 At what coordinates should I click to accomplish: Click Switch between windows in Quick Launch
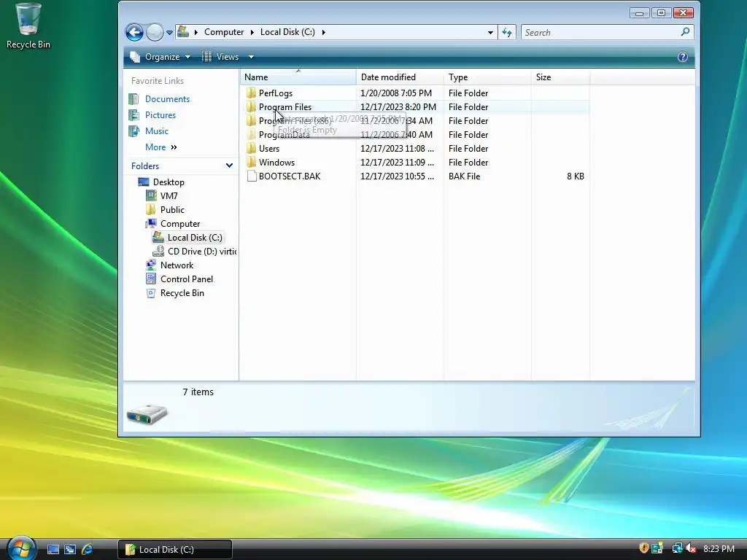(x=70, y=549)
